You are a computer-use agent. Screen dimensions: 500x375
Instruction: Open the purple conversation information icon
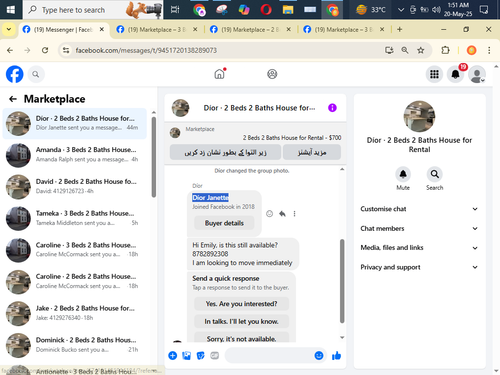[x=332, y=108]
